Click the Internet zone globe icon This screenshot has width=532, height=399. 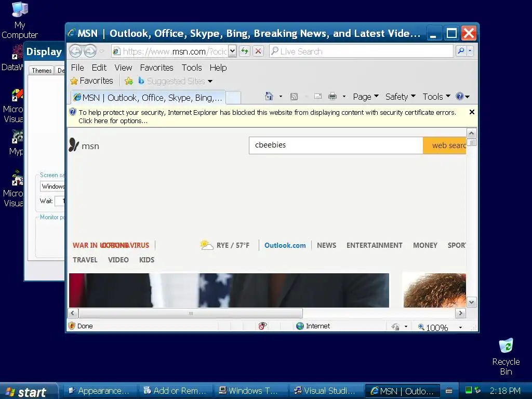pos(300,326)
